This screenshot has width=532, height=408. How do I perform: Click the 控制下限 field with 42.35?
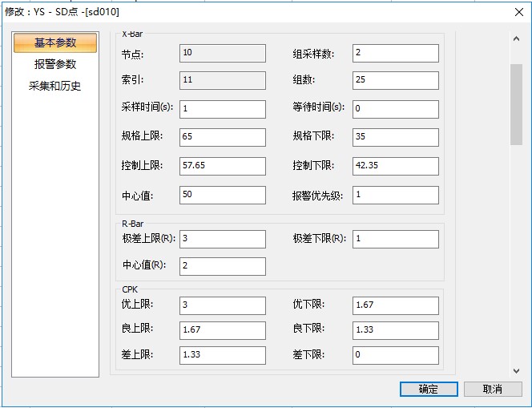coord(395,166)
